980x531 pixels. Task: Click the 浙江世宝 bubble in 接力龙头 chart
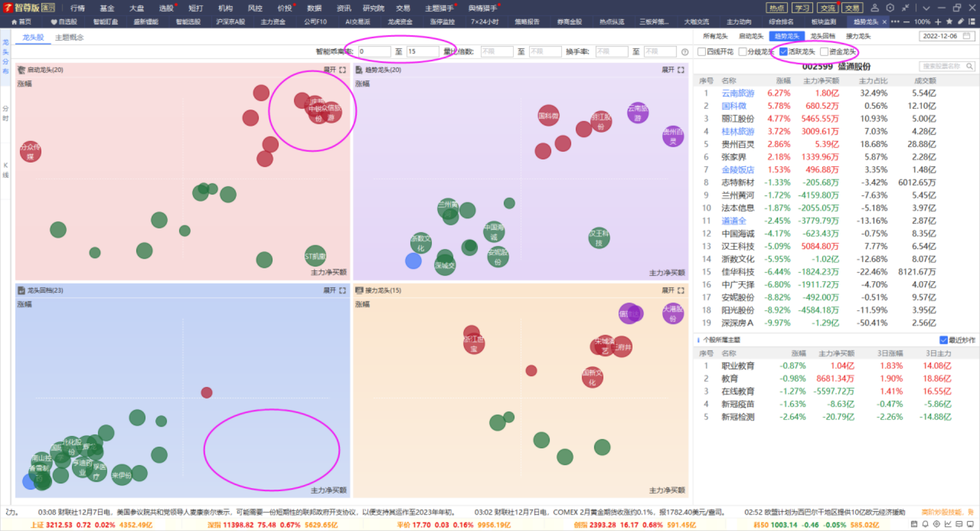[x=473, y=343]
